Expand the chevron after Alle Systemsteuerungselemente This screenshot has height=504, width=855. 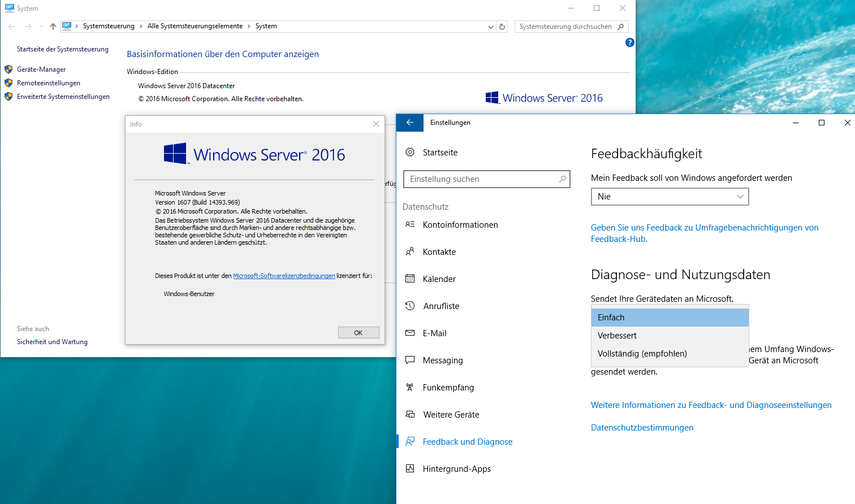(249, 27)
